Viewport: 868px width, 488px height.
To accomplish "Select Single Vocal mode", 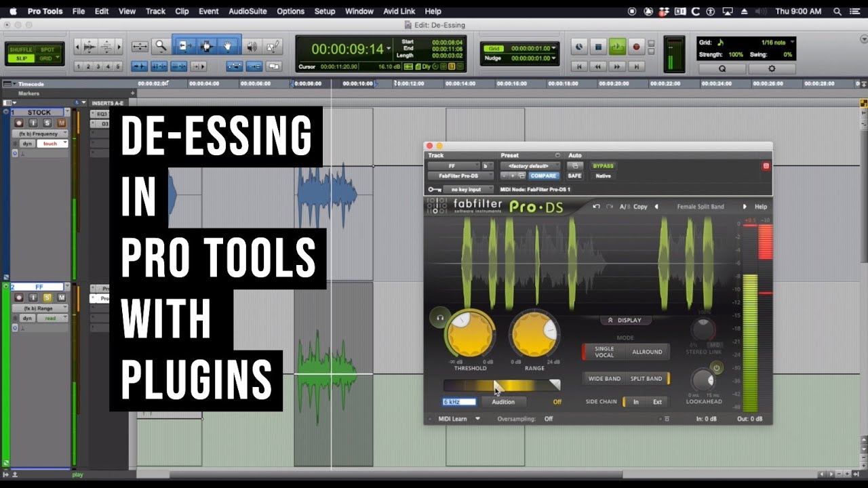I will pos(604,352).
